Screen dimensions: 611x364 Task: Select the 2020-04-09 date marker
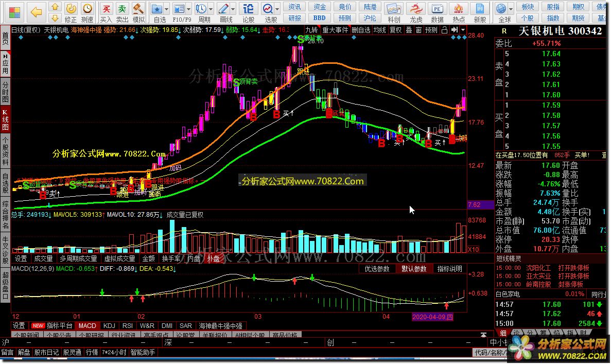pyautogui.click(x=432, y=317)
